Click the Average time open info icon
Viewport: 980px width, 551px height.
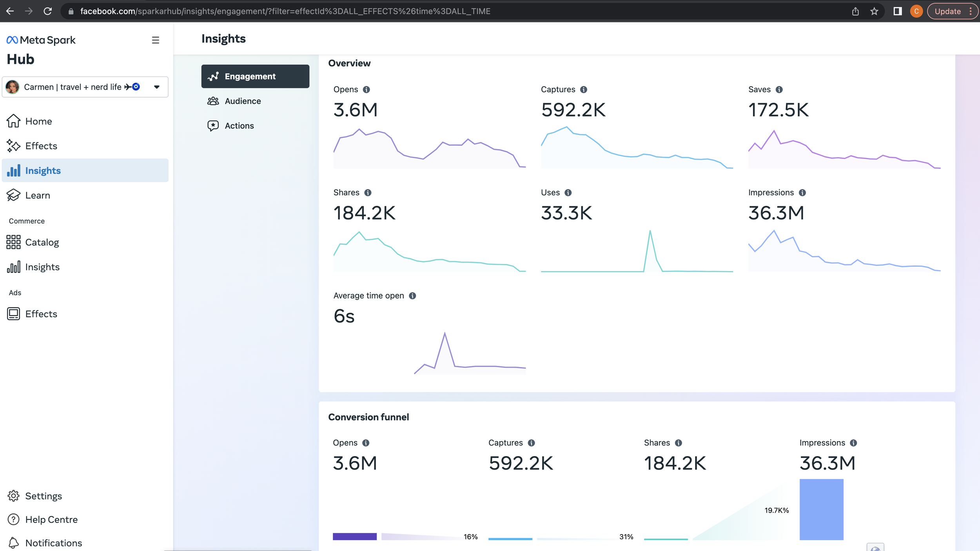coord(412,296)
